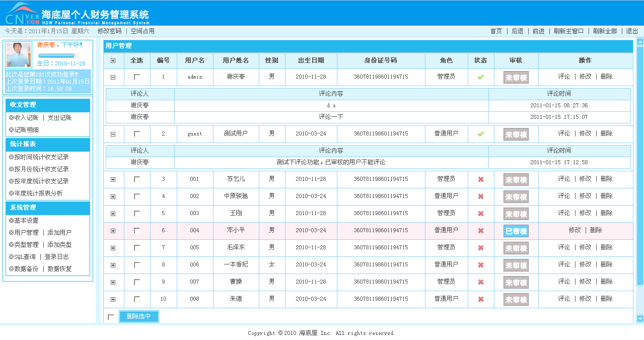This screenshot has width=644, height=340.
Task: Check the checkbox for guest row
Action: pos(137,134)
